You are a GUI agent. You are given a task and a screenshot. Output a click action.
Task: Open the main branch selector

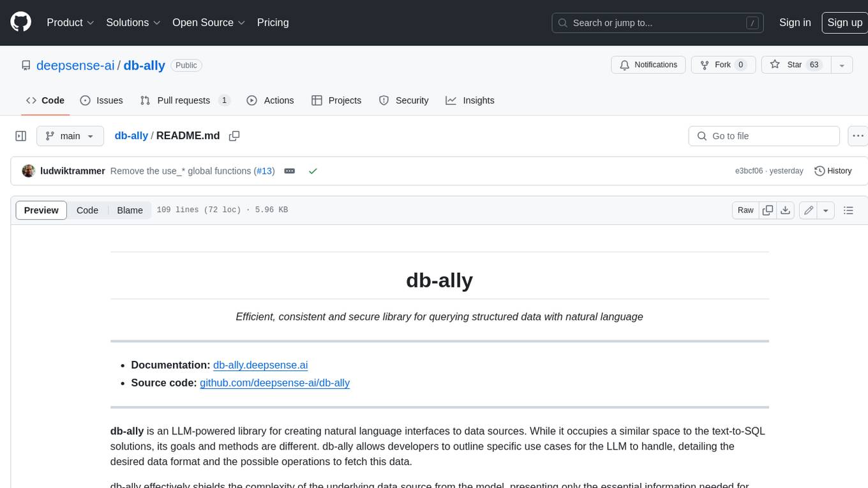(70, 136)
